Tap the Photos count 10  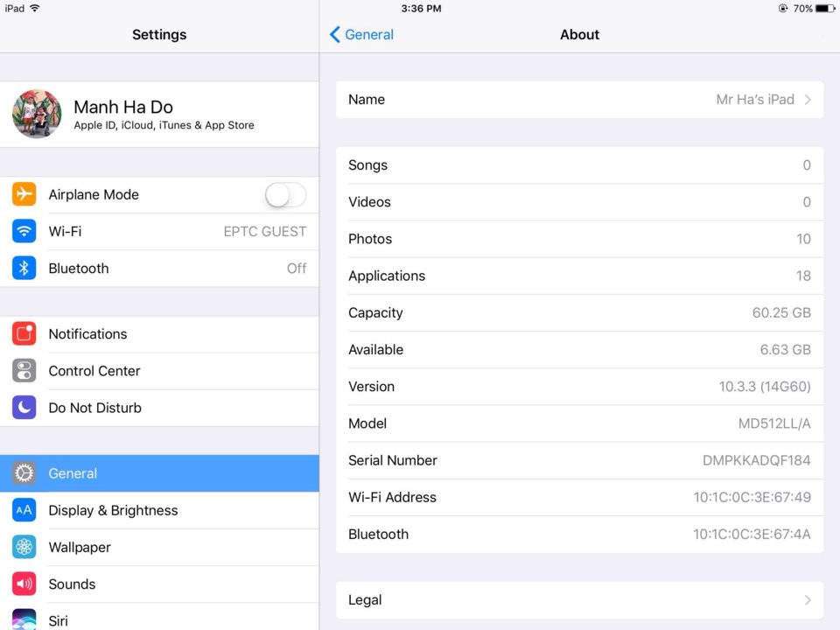click(803, 239)
